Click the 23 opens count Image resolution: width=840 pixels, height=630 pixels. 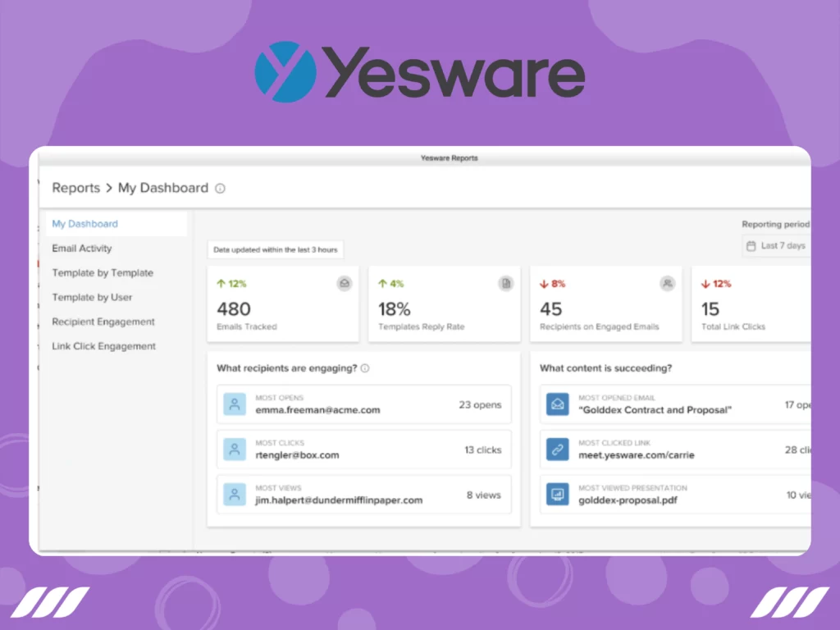(x=480, y=404)
